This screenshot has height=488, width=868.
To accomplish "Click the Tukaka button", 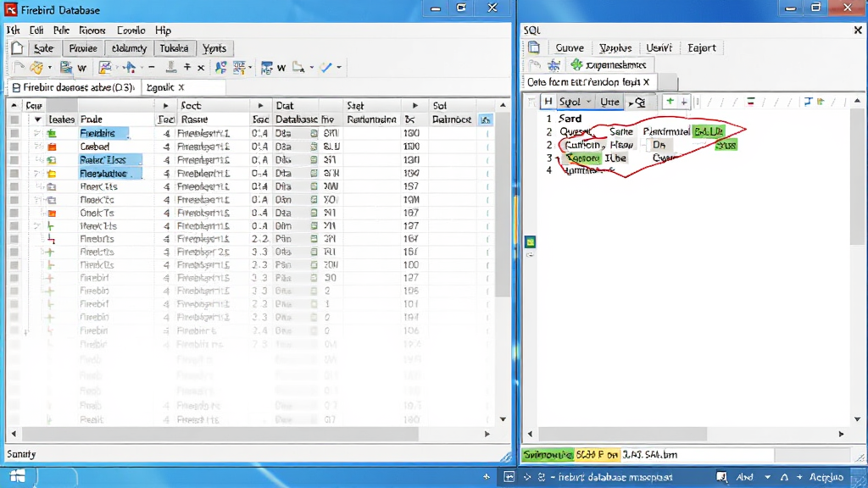I will pos(174,48).
